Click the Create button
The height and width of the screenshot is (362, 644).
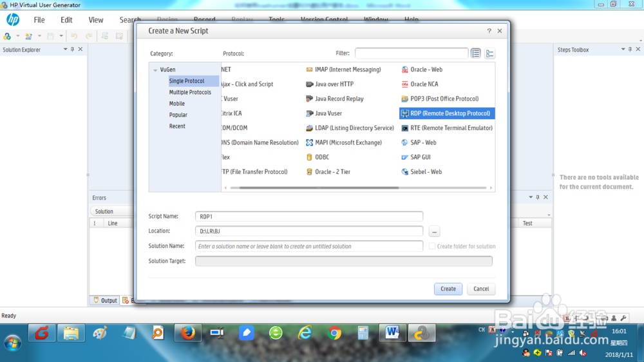(x=448, y=289)
